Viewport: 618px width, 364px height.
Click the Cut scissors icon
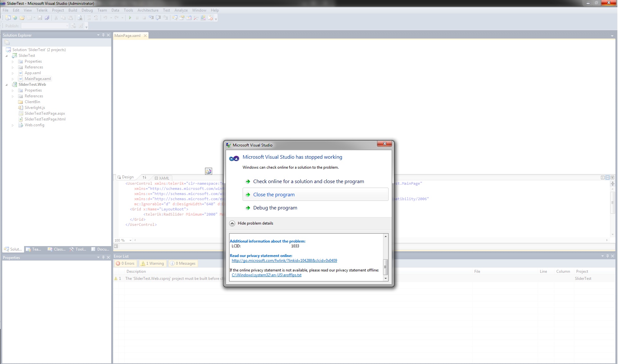click(x=56, y=18)
